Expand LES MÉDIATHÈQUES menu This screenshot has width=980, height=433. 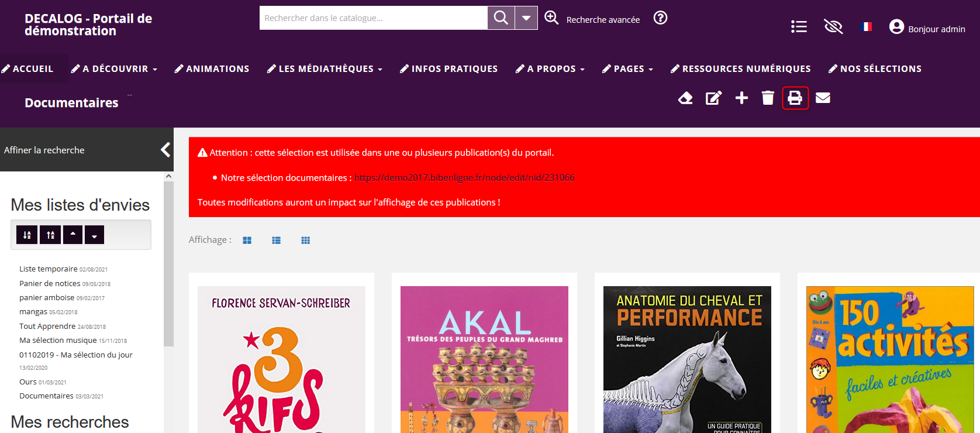[330, 68]
